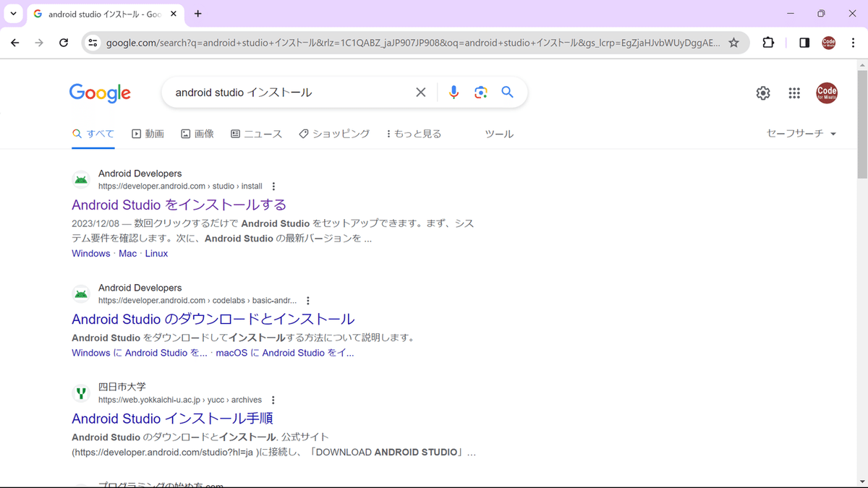Open options for developer.android.com studio install result
868x488 pixels.
pyautogui.click(x=273, y=187)
